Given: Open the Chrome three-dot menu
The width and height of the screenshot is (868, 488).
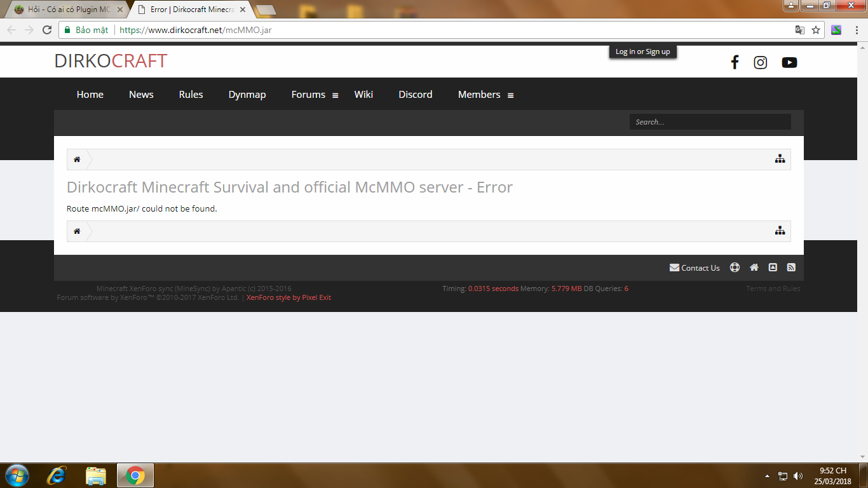Looking at the screenshot, I should [x=855, y=30].
